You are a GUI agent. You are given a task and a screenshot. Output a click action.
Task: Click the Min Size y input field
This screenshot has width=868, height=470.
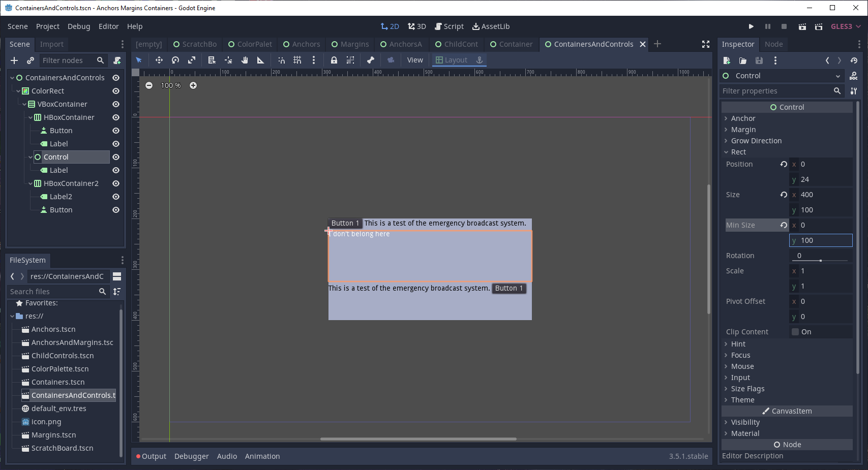point(820,240)
